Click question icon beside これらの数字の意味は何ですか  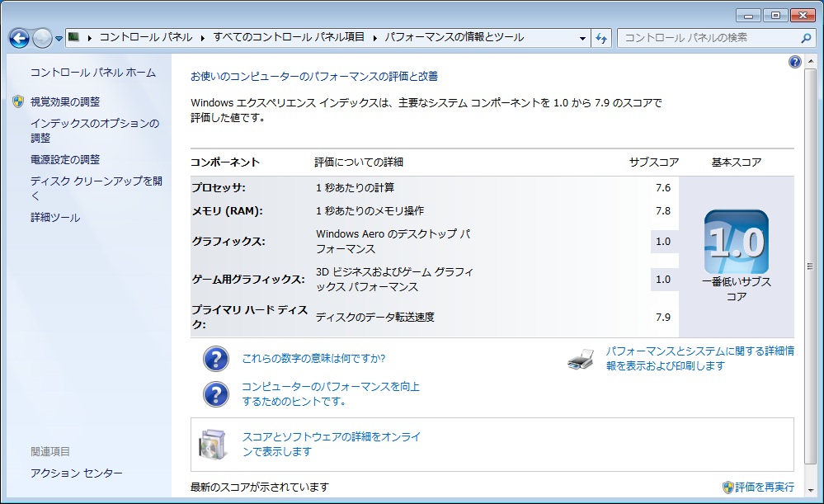[x=216, y=359]
